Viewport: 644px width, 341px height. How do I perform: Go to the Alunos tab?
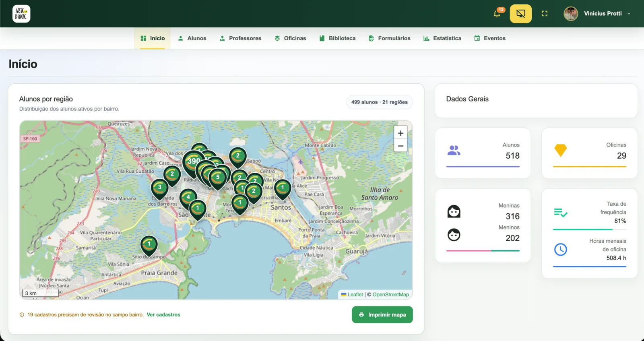[192, 38]
